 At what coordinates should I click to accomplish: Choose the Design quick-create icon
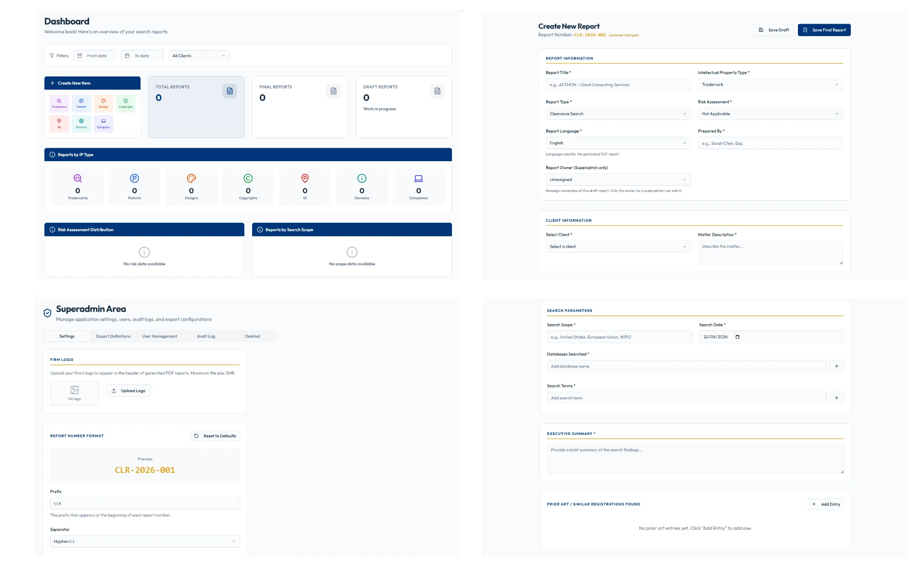(x=103, y=103)
